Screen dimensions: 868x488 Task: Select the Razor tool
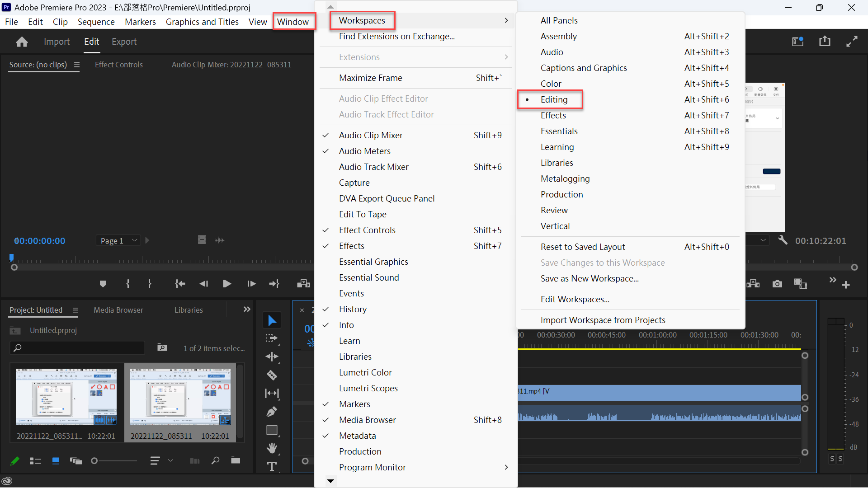(x=272, y=375)
